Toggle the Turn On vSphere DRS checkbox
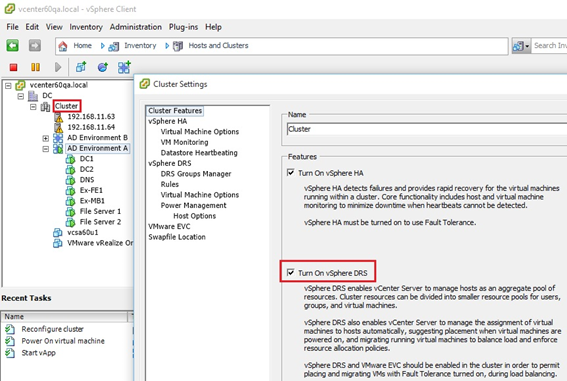Screen dimensions: 567x381 pyautogui.click(x=290, y=272)
